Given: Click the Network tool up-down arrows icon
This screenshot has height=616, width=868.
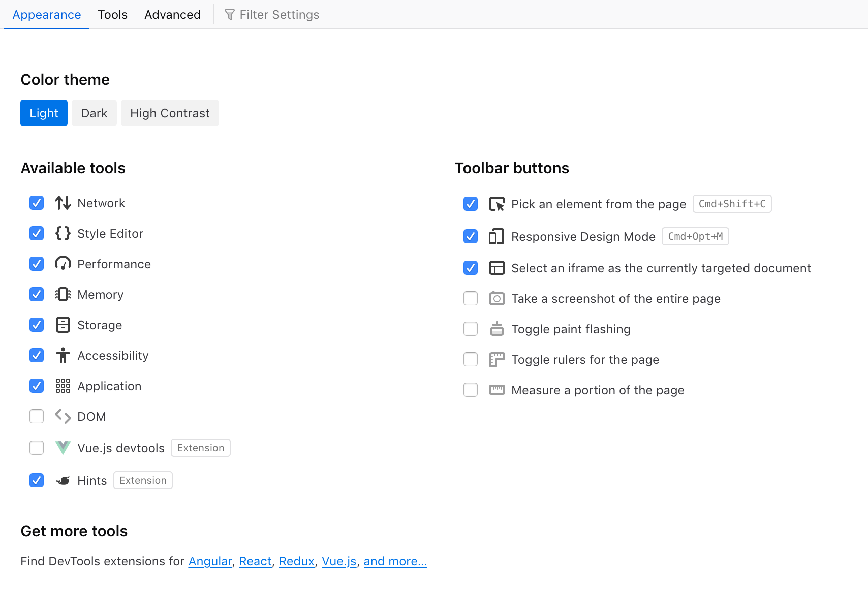Looking at the screenshot, I should pos(63,203).
